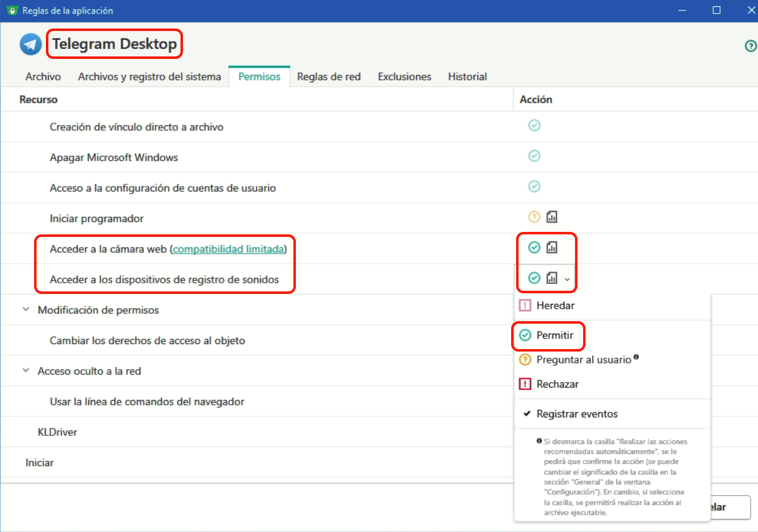This screenshot has height=532, width=758.
Task: Click log icon for registro de sonidos row
Action: pos(552,278)
